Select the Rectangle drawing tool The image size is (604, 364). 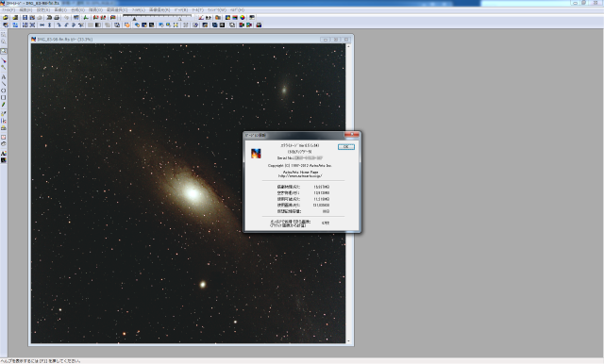(x=4, y=98)
